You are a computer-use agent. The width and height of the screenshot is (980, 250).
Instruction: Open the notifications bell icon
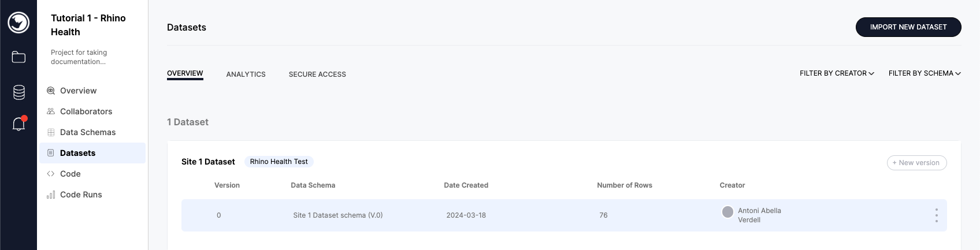point(19,124)
